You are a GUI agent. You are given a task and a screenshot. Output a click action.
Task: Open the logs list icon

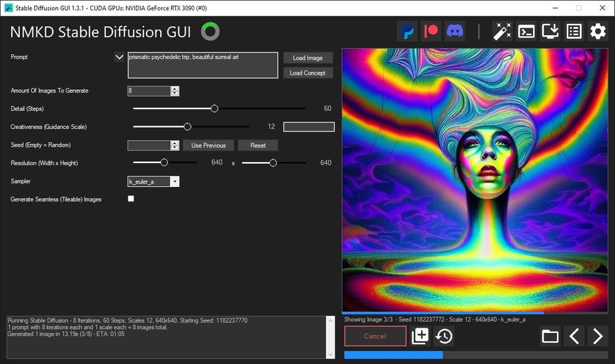pos(574,31)
